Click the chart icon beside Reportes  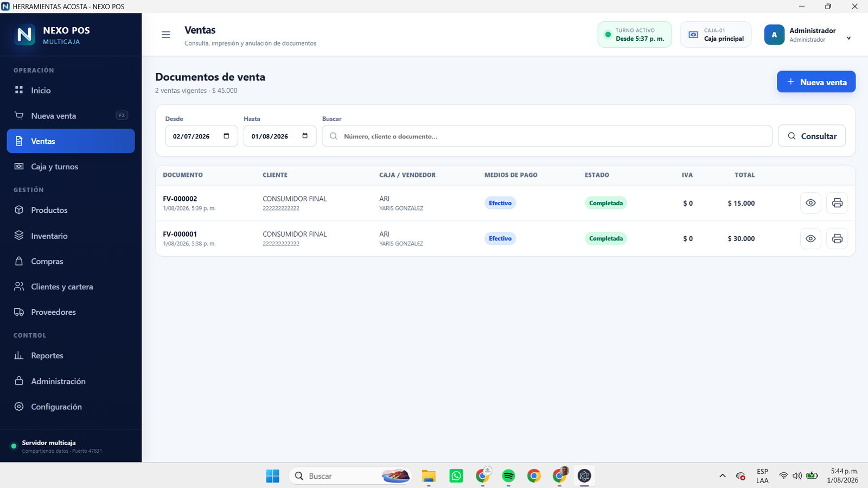pyautogui.click(x=19, y=356)
